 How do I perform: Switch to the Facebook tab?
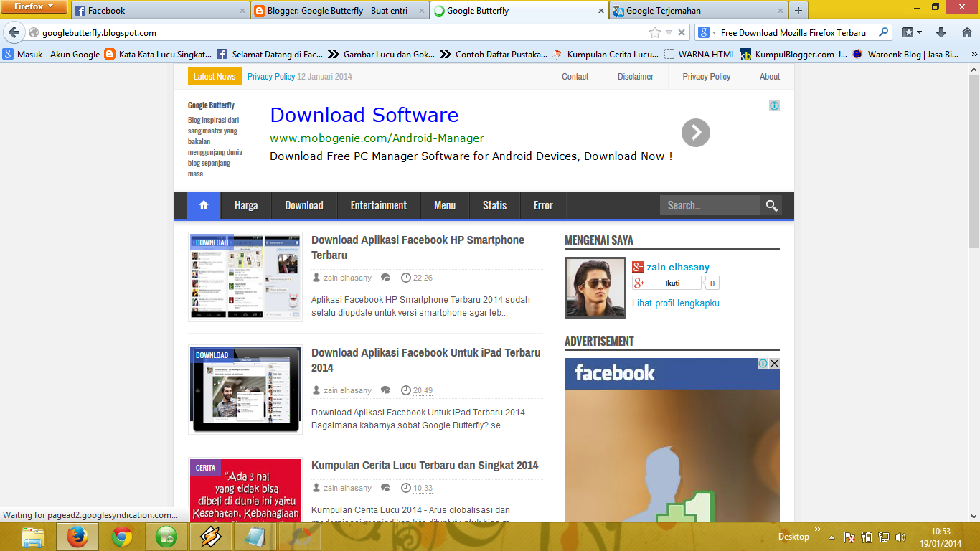(x=161, y=11)
